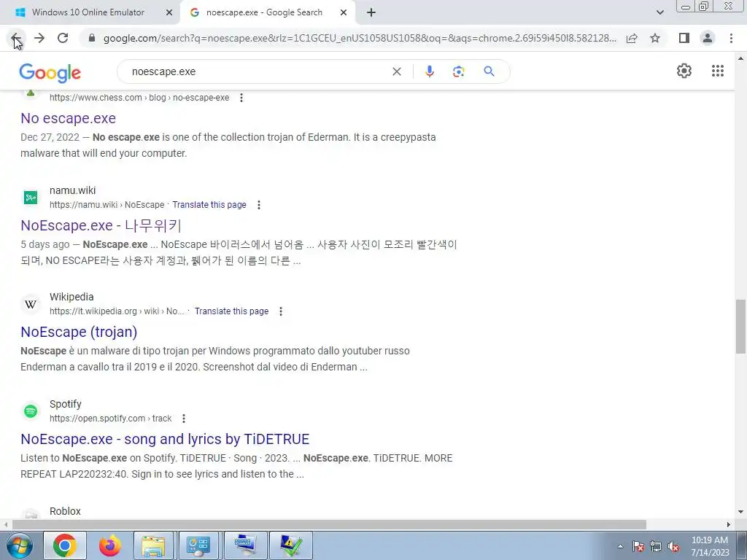Open Chrome from the taskbar

point(65,545)
